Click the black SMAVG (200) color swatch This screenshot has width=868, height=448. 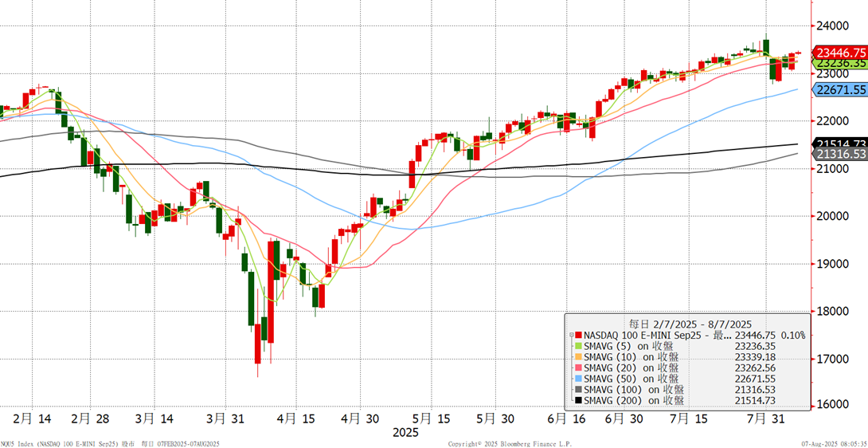pos(579,400)
